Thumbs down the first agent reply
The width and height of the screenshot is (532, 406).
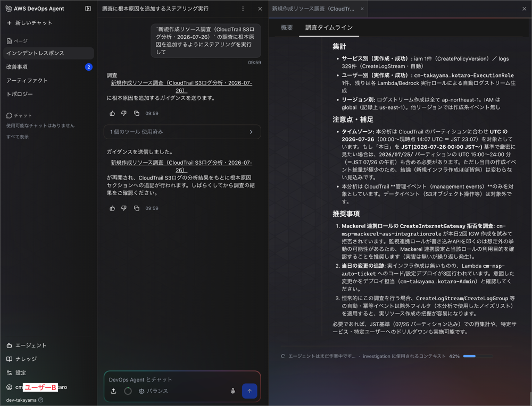tap(124, 113)
